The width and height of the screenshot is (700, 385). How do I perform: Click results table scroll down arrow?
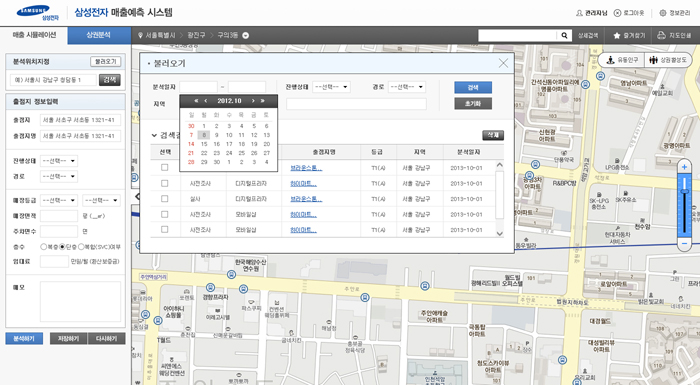500,233
